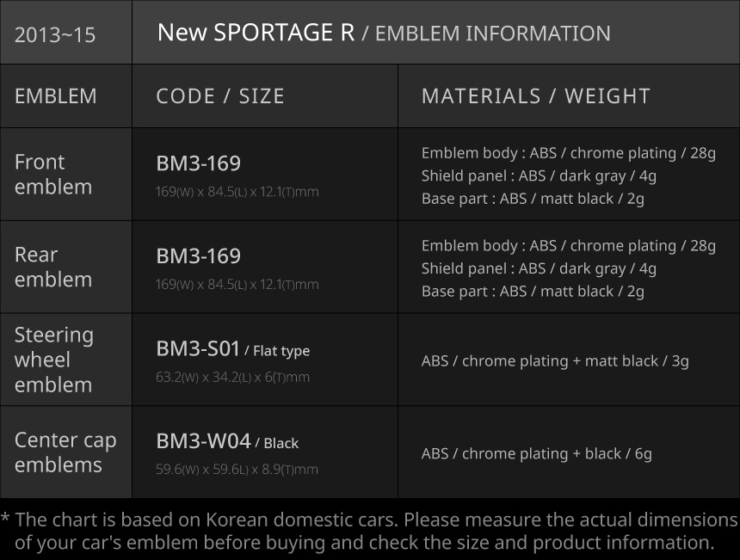
Task: Click the 63.2(W) x 34.2(L) x 6(T)mm size text
Action: pos(232,377)
